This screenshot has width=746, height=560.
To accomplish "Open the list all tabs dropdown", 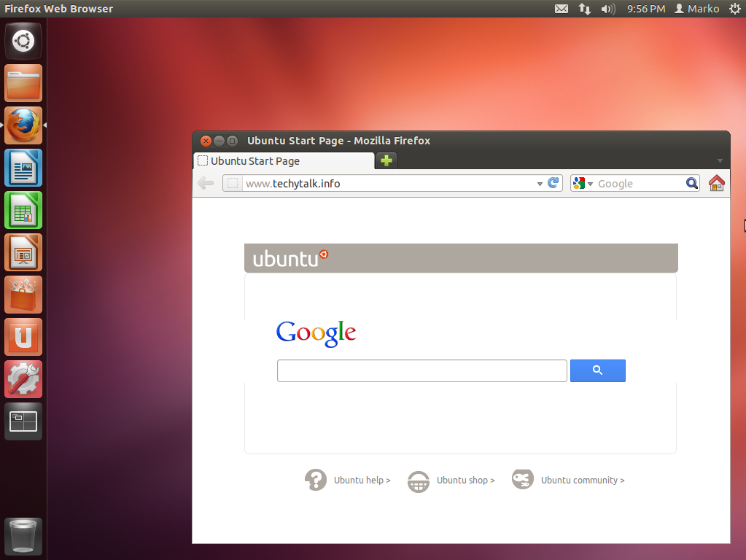I will [x=720, y=161].
